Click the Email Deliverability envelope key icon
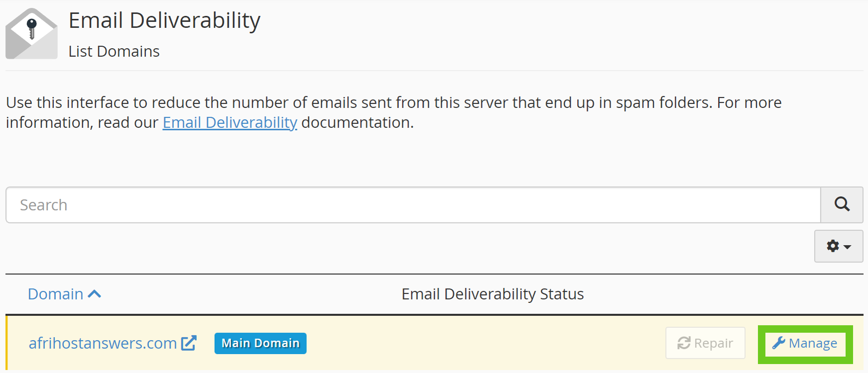This screenshot has height=373, width=868. (31, 34)
